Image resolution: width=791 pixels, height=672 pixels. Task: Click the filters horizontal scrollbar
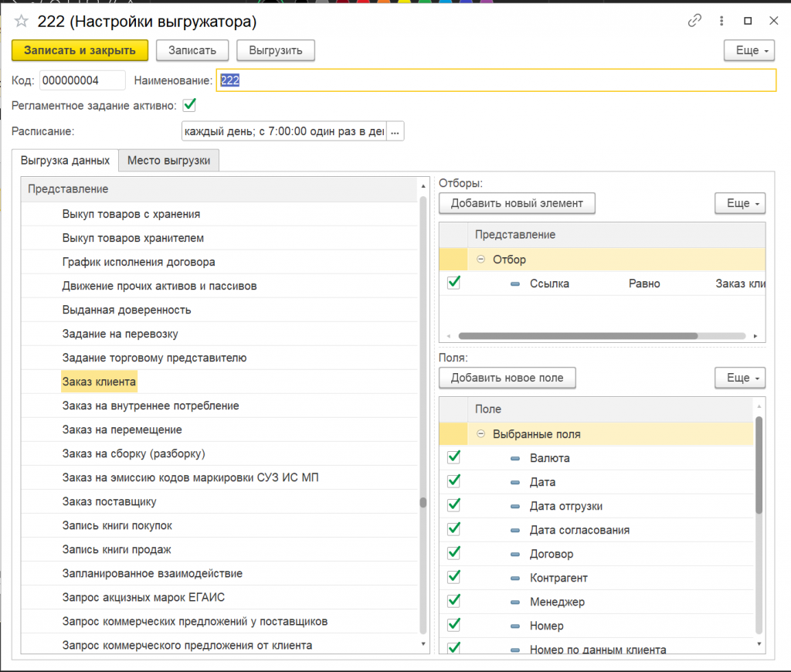(x=578, y=336)
